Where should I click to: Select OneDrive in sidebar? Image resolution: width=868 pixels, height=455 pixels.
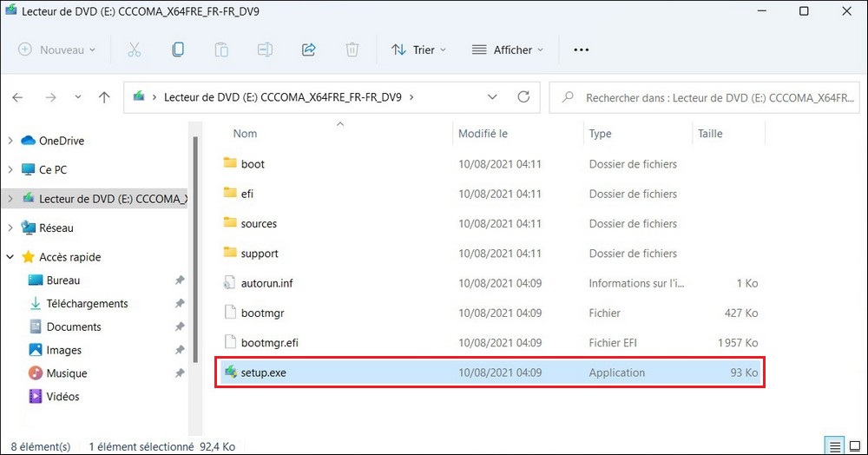[x=62, y=141]
